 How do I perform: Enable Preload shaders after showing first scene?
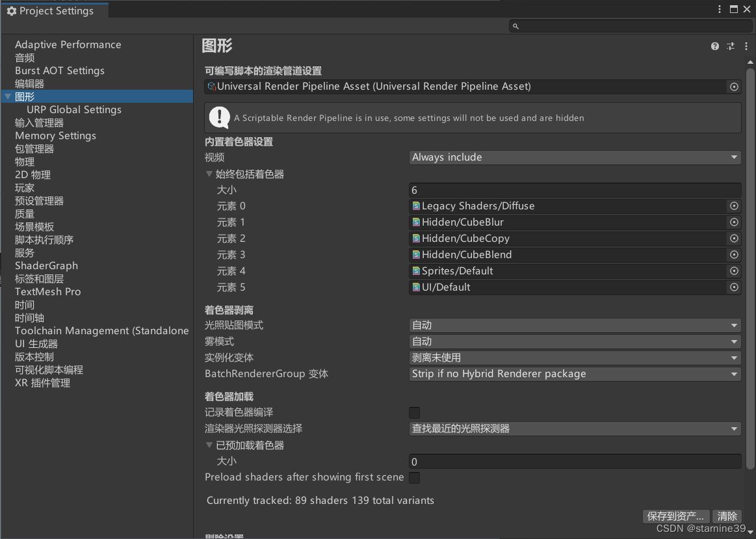pyautogui.click(x=414, y=478)
